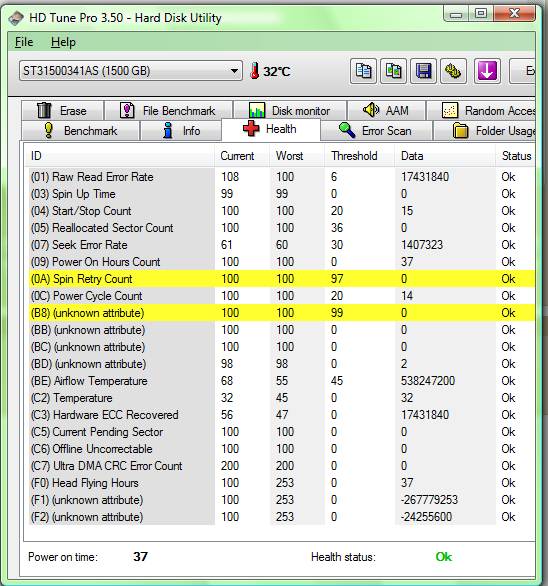Open the options wrench icon
The height and width of the screenshot is (586, 548).
click(x=453, y=71)
